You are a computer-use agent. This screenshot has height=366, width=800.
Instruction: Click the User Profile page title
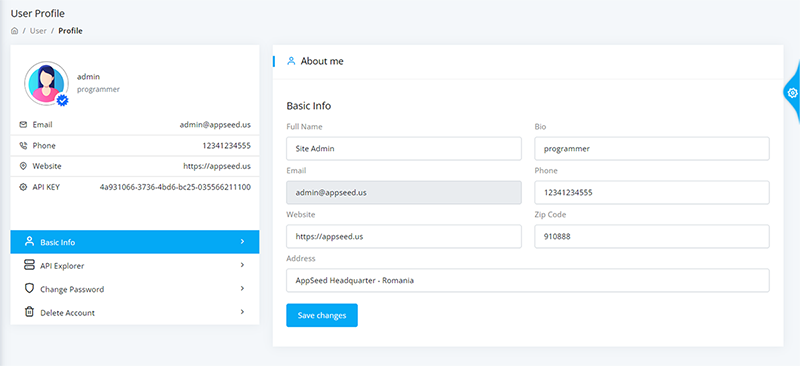point(38,14)
